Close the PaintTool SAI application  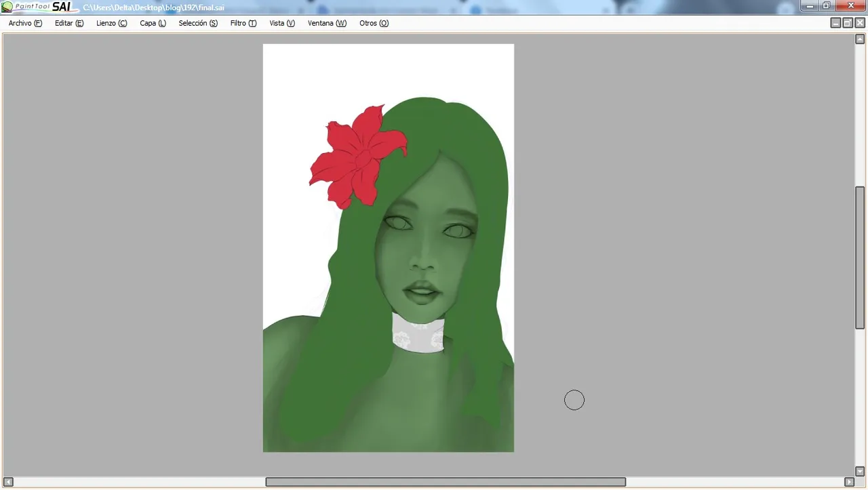850,5
